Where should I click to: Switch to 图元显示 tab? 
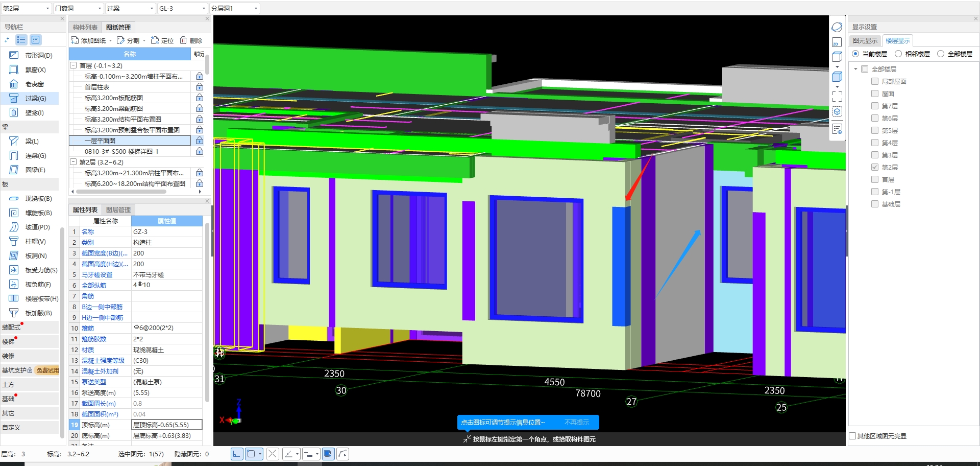(865, 40)
